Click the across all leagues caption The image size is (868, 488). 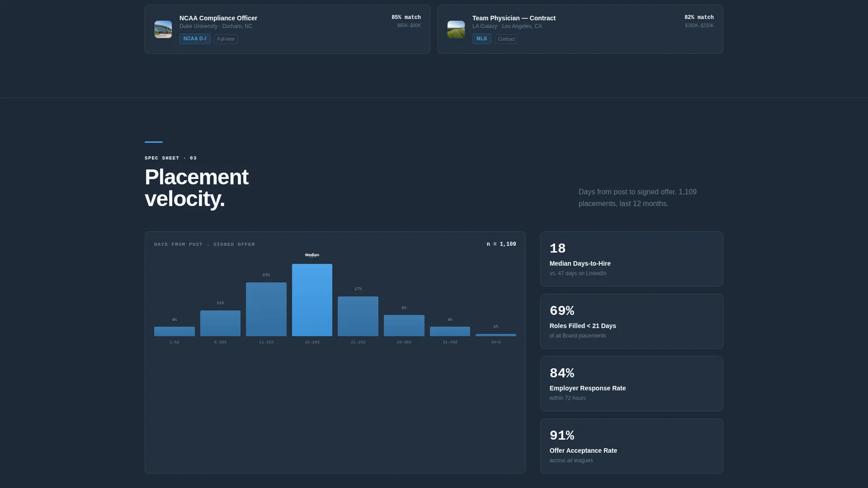[571, 460]
